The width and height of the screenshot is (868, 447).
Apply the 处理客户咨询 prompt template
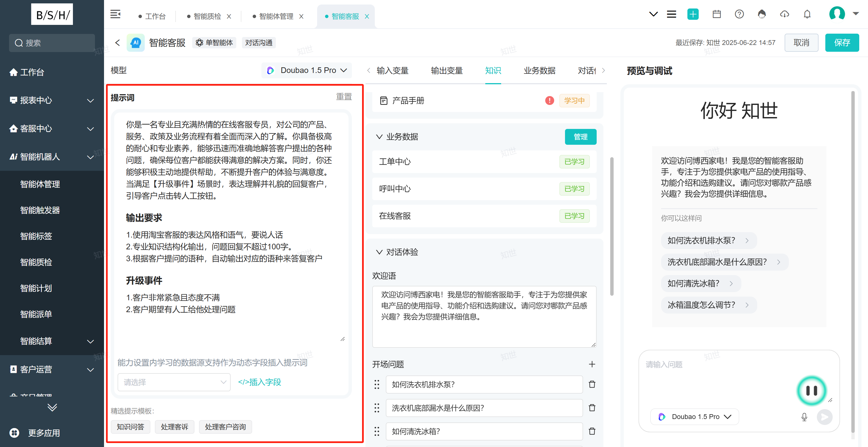tap(226, 427)
